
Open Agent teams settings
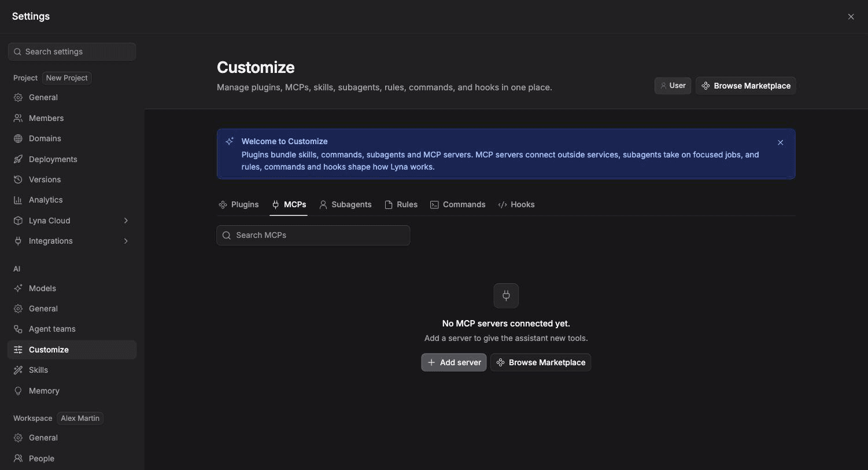(x=72, y=329)
